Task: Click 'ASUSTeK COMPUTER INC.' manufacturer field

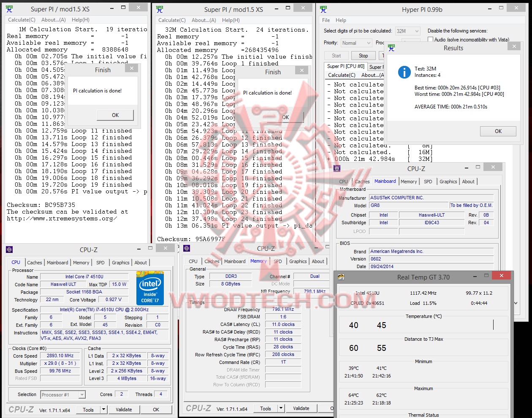Action: tap(431, 198)
